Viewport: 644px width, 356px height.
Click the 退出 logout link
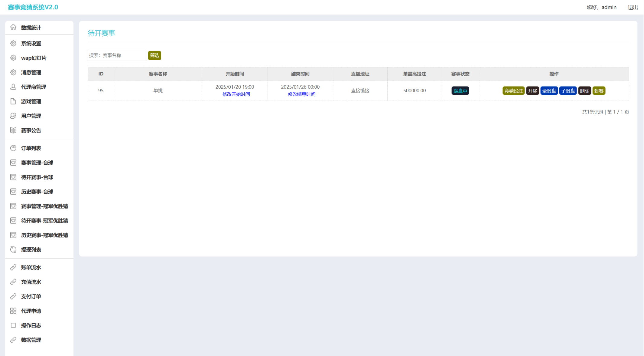pos(633,7)
